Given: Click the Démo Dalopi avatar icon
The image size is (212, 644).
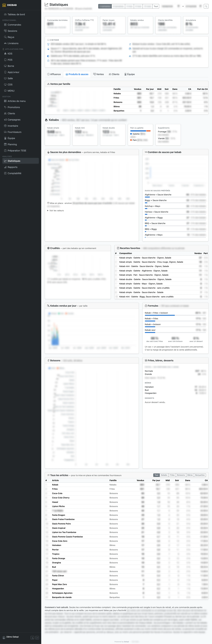Looking at the screenshot, I should (x=4, y=638).
